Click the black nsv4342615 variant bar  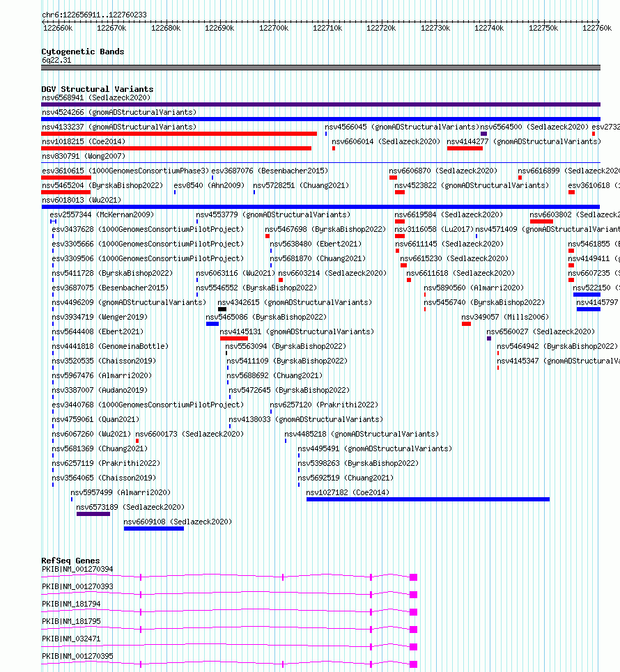click(222, 309)
